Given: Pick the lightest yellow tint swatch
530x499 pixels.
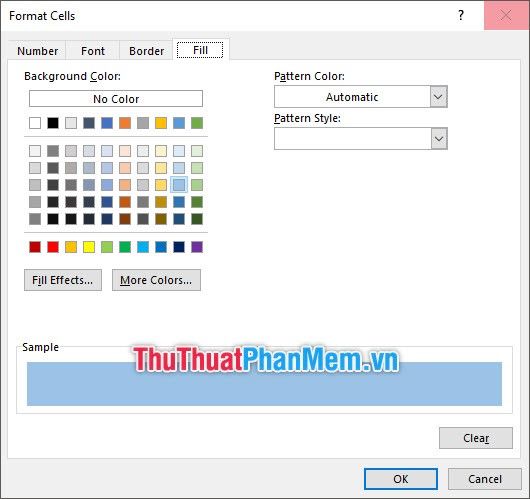Looking at the screenshot, I should 161,151.
